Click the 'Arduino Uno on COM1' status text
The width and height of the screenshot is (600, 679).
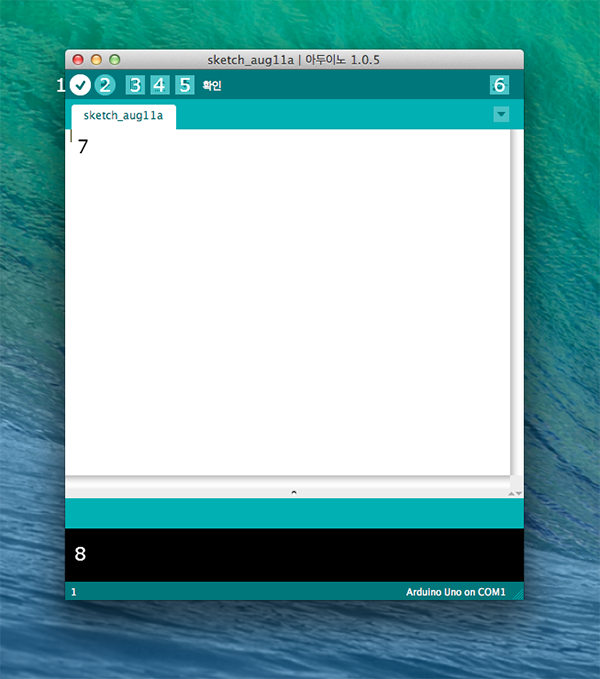[455, 592]
